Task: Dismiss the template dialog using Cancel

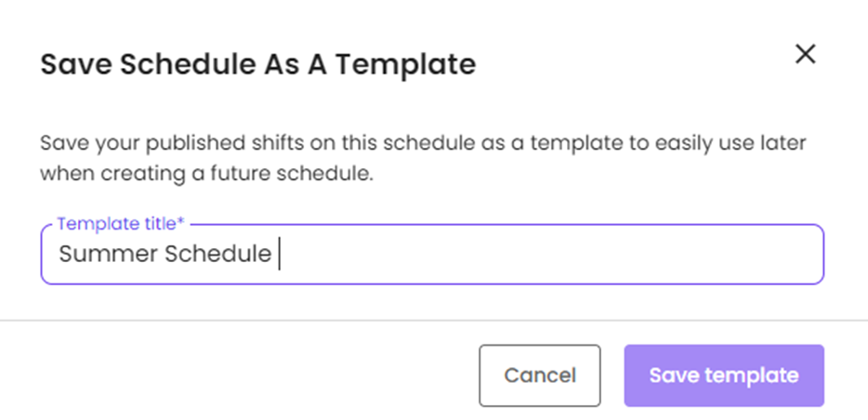Action: [539, 375]
